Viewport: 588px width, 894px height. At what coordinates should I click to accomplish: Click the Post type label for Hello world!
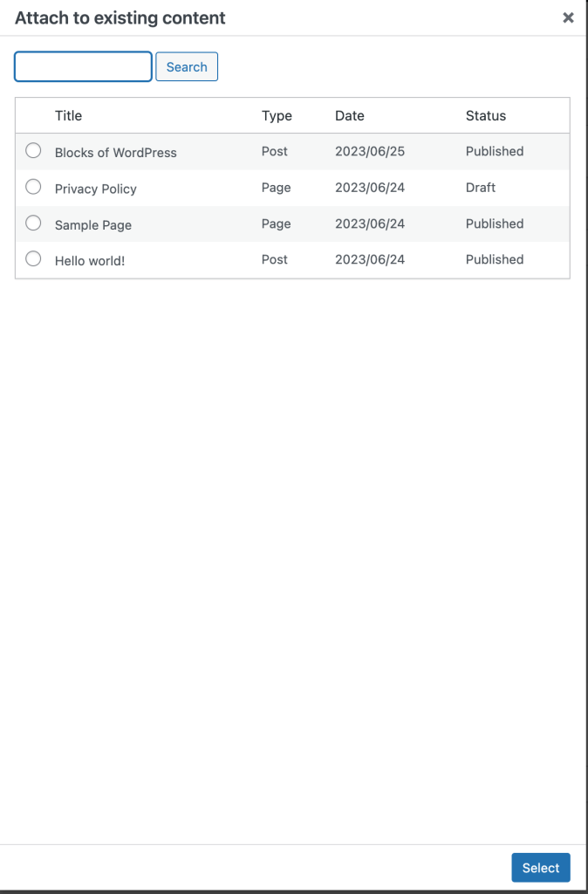click(274, 259)
